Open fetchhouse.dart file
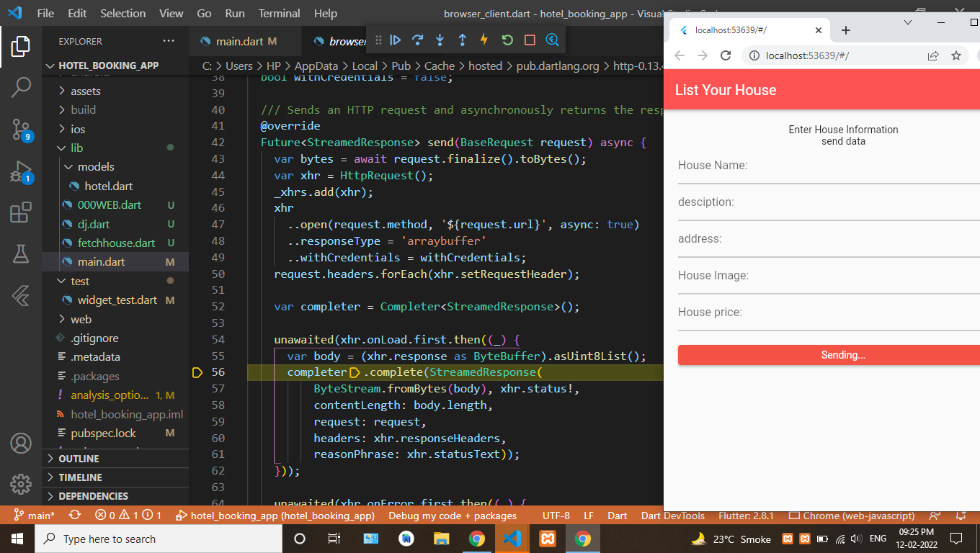Image resolution: width=980 pixels, height=553 pixels. tap(116, 243)
